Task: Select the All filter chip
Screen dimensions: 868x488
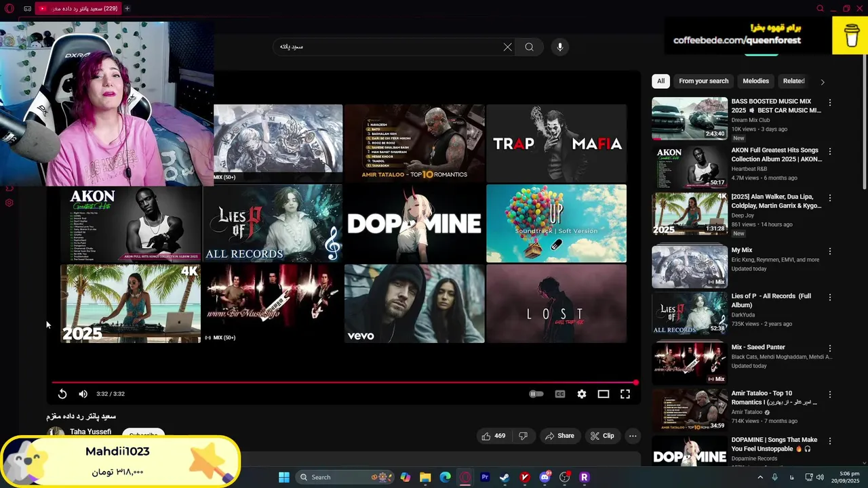Action: tap(660, 81)
